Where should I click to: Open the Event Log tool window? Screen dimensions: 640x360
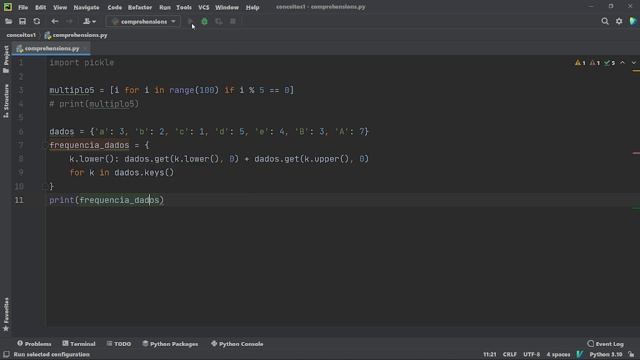point(605,344)
